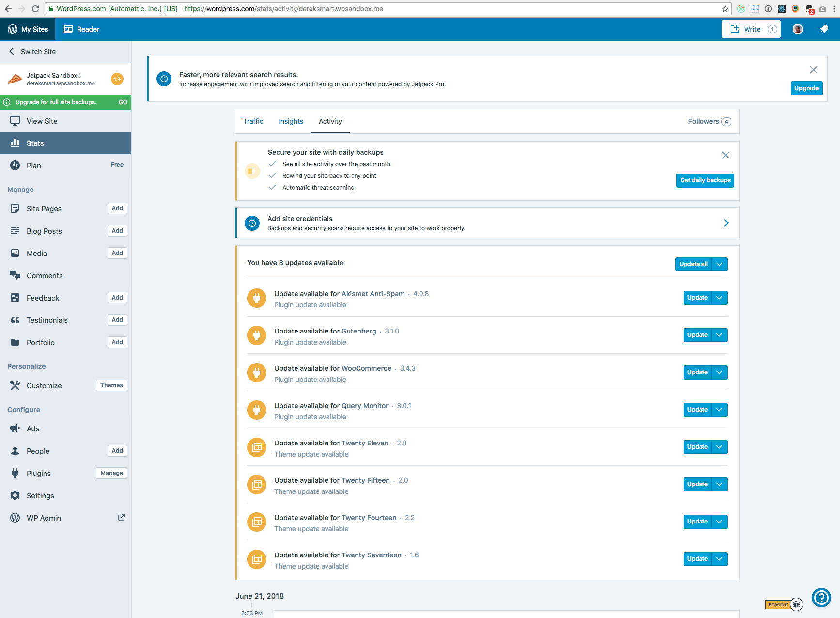Click GO on upgrade backups notice
The image size is (840, 618).
pos(123,102)
